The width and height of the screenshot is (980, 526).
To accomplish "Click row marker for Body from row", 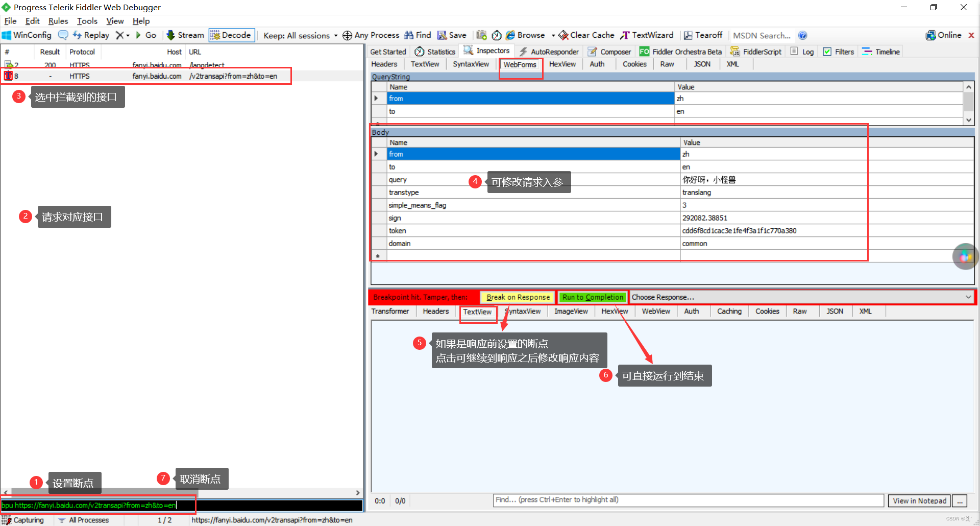I will (379, 154).
